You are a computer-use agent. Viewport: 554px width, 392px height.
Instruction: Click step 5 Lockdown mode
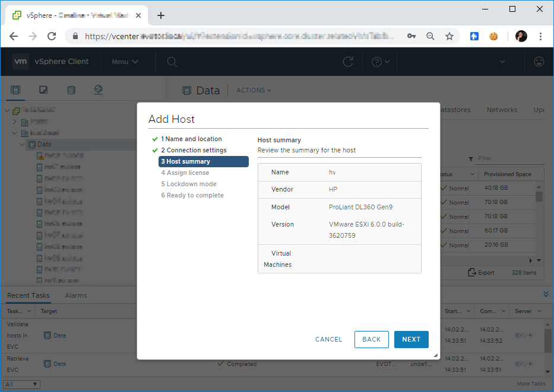[x=189, y=184]
